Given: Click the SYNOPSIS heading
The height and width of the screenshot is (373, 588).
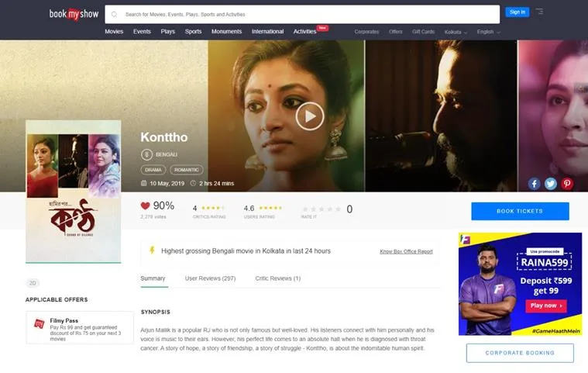Looking at the screenshot, I should 155,313.
